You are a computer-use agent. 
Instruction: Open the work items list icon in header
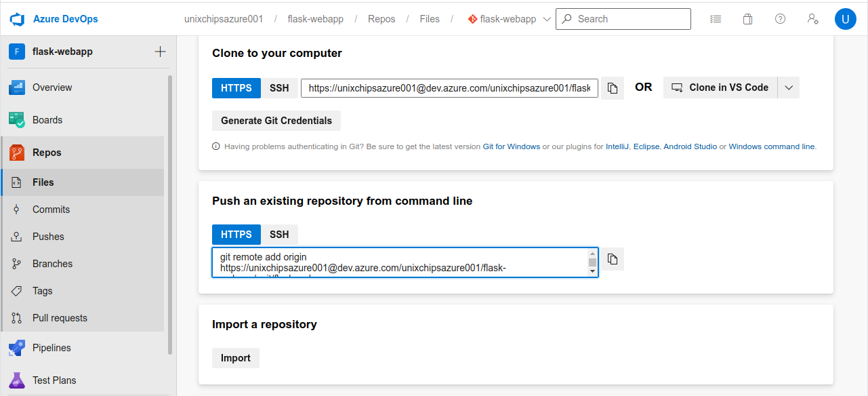tap(716, 19)
